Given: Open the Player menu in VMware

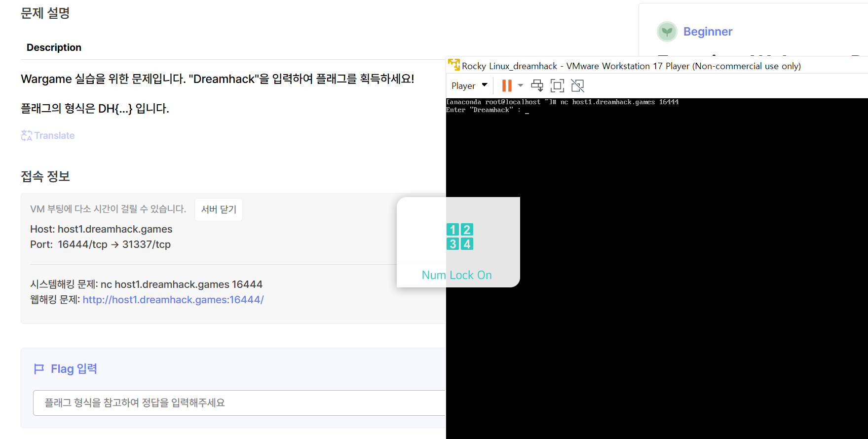Looking at the screenshot, I should click(x=469, y=86).
